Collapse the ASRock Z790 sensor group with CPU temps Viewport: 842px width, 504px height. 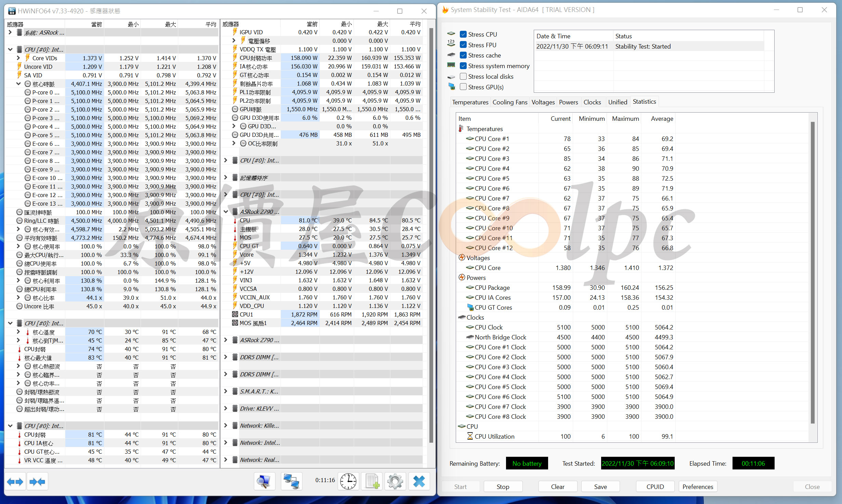(226, 212)
